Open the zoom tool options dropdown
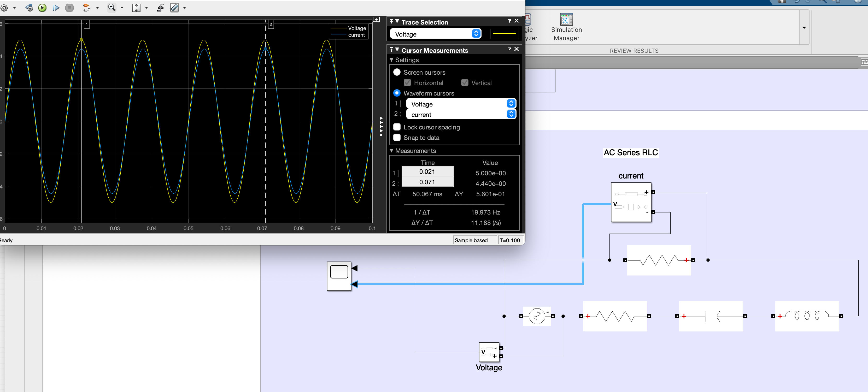This screenshot has height=392, width=868. coord(122,8)
